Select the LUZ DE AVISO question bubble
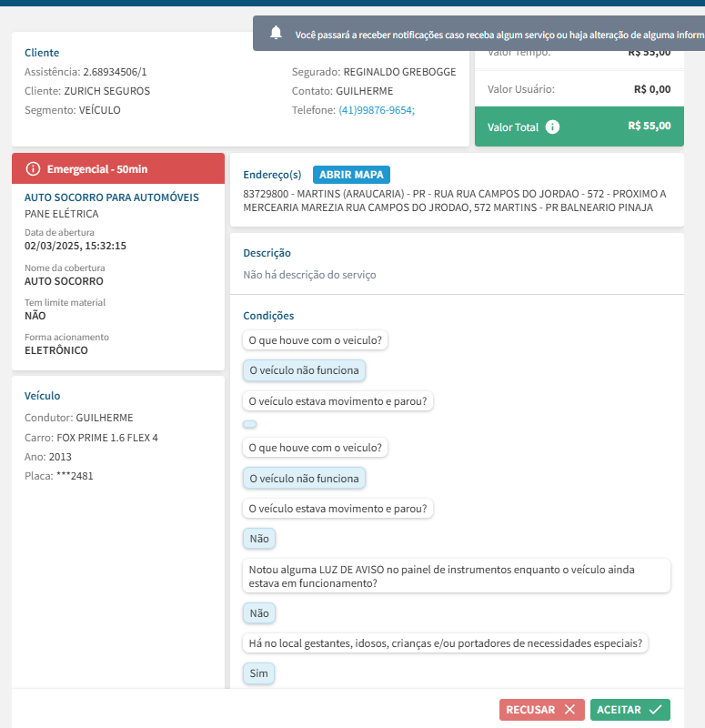705x728 pixels. point(457,576)
